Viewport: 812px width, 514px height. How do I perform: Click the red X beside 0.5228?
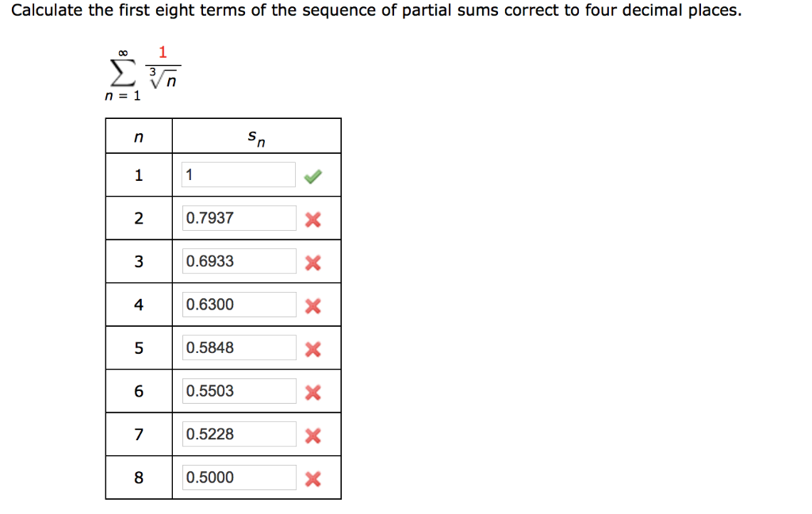click(x=312, y=434)
